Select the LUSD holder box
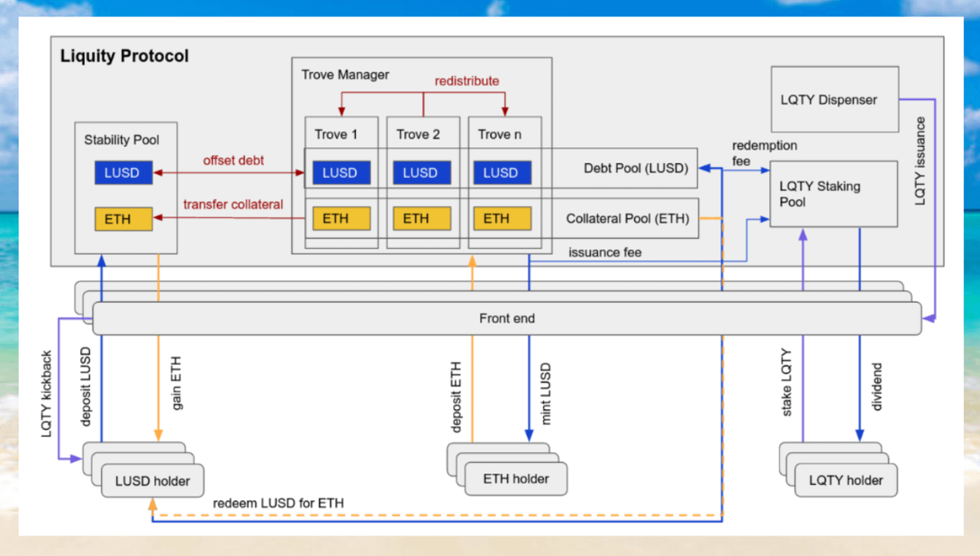 153,481
